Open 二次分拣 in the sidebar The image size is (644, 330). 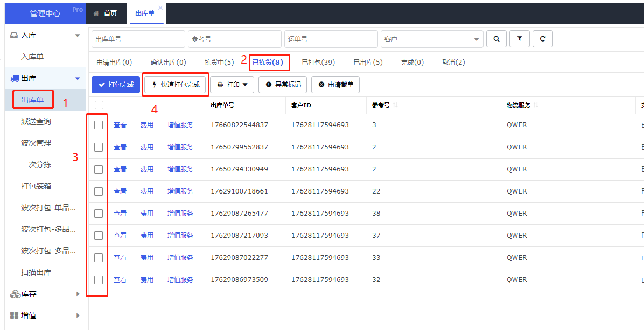(x=36, y=164)
